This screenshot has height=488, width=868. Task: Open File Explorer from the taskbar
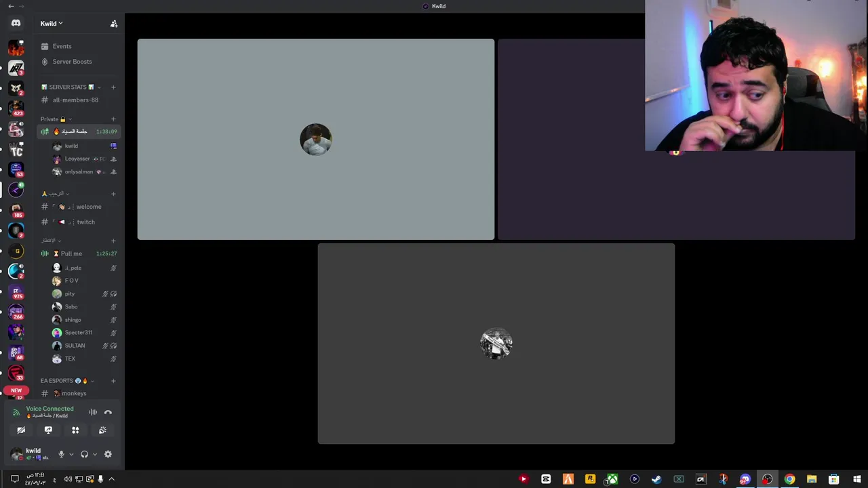click(812, 479)
